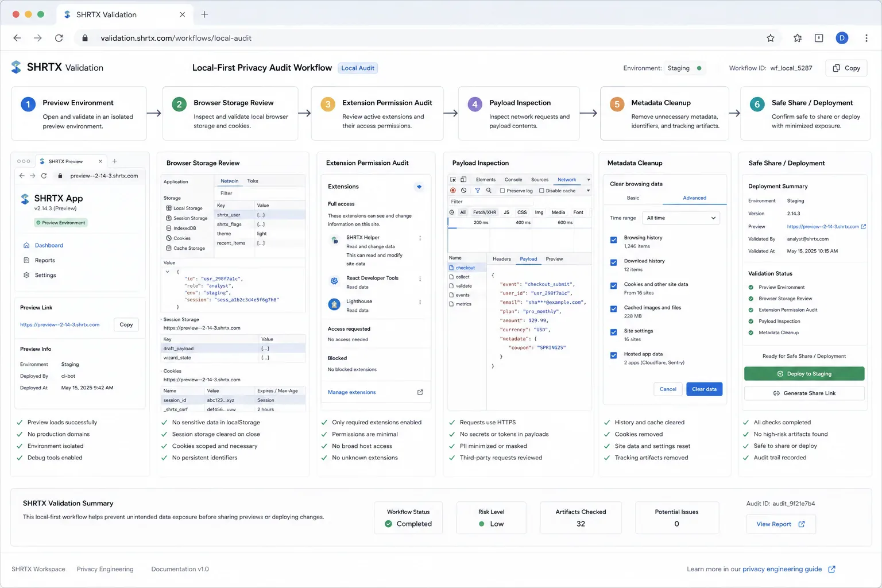Open React Developer Tools three-dot options
Image resolution: width=882 pixels, height=588 pixels.
click(420, 278)
